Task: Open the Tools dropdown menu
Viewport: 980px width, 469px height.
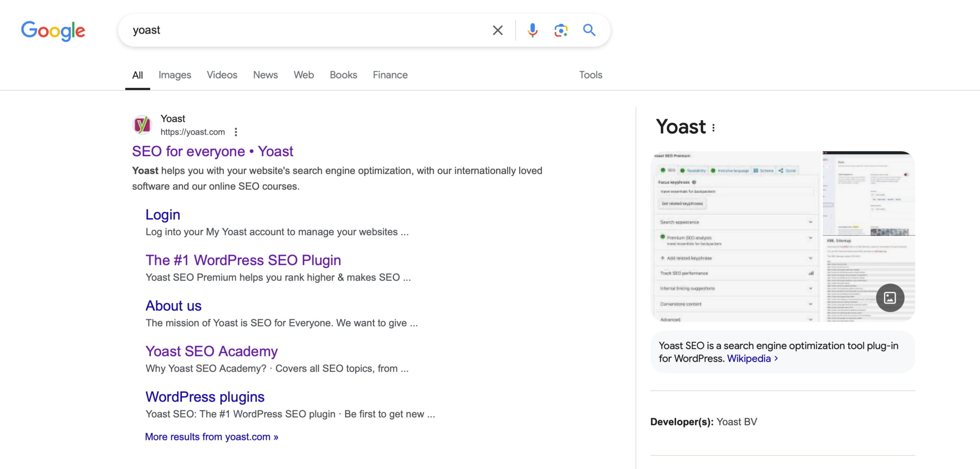Action: (x=590, y=74)
